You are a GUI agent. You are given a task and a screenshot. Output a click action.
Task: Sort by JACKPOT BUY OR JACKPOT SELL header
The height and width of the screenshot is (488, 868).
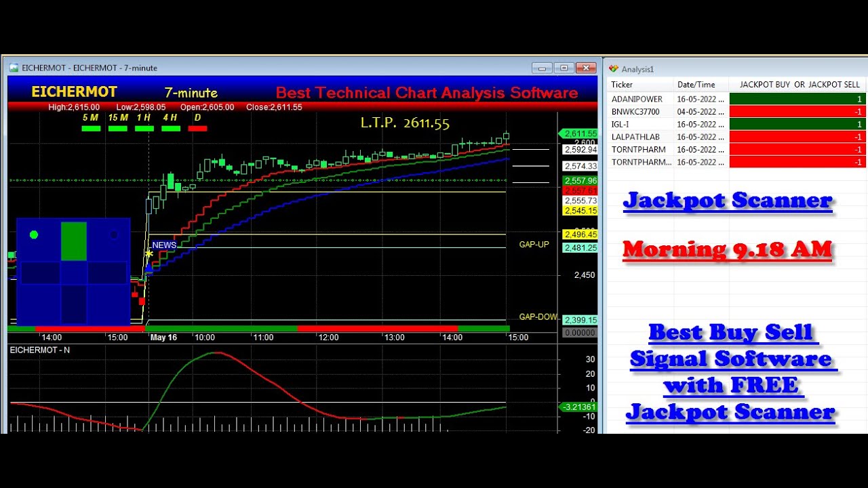[799, 85]
